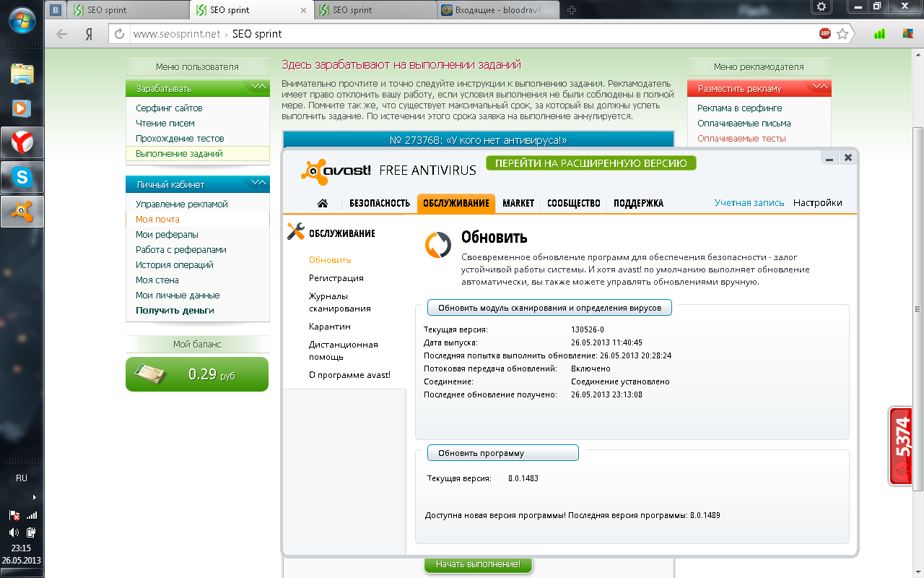Click the Начать выполнение button
Image resolution: width=924 pixels, height=578 pixels.
[478, 564]
